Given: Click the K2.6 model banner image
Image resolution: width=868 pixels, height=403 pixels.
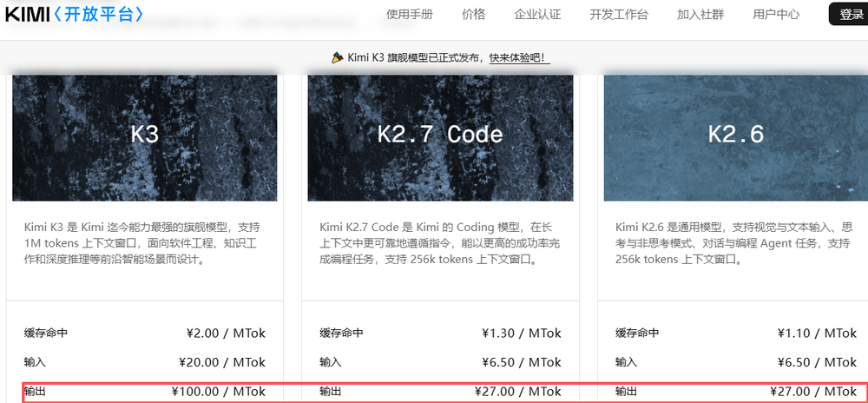Looking at the screenshot, I should click(736, 138).
